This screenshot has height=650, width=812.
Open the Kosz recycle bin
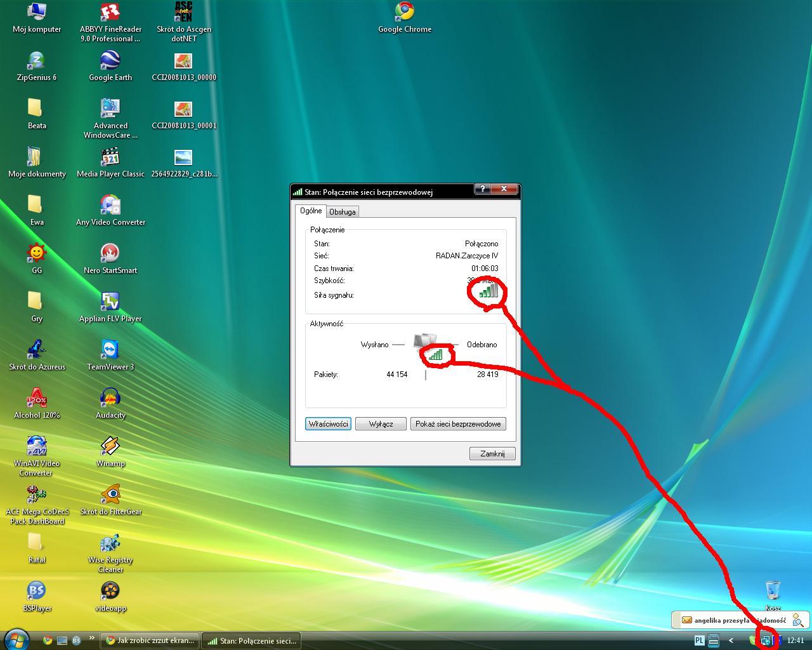pos(773,595)
